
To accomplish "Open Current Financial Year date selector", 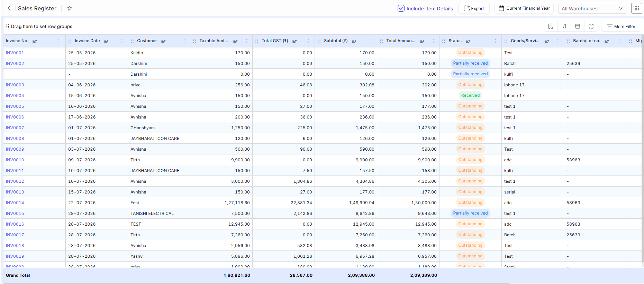I will pos(524,8).
